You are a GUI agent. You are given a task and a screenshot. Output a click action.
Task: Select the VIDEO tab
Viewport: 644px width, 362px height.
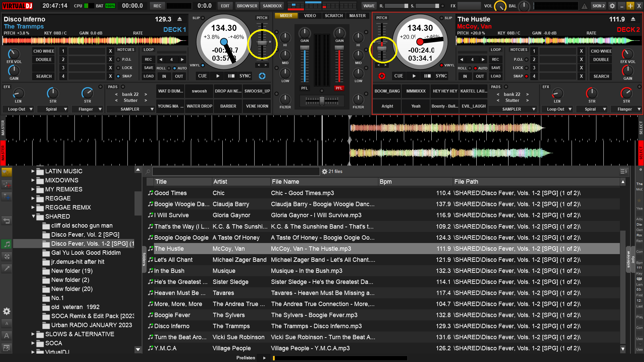pyautogui.click(x=310, y=16)
